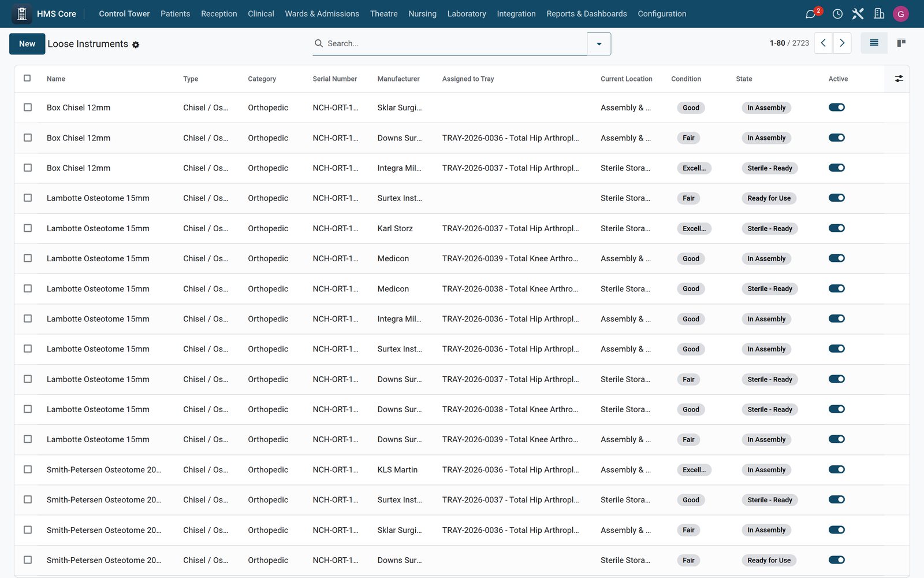Screen dimensions: 924x578
Task: Click TRAY-2026-0038 cell in the Medicon row
Action: coord(510,288)
